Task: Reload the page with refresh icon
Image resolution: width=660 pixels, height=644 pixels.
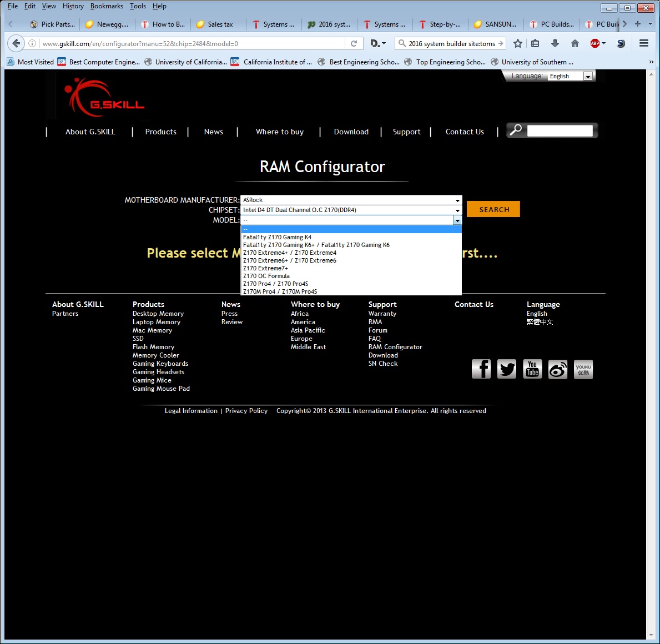Action: tap(354, 43)
